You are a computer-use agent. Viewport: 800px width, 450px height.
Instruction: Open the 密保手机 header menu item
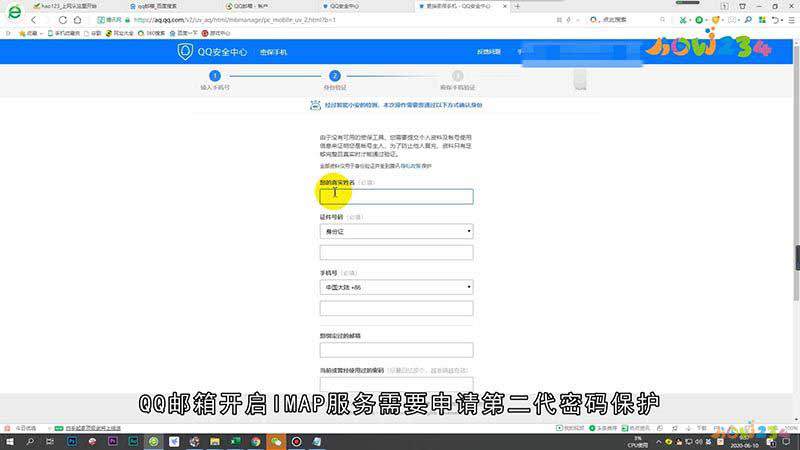coord(273,52)
